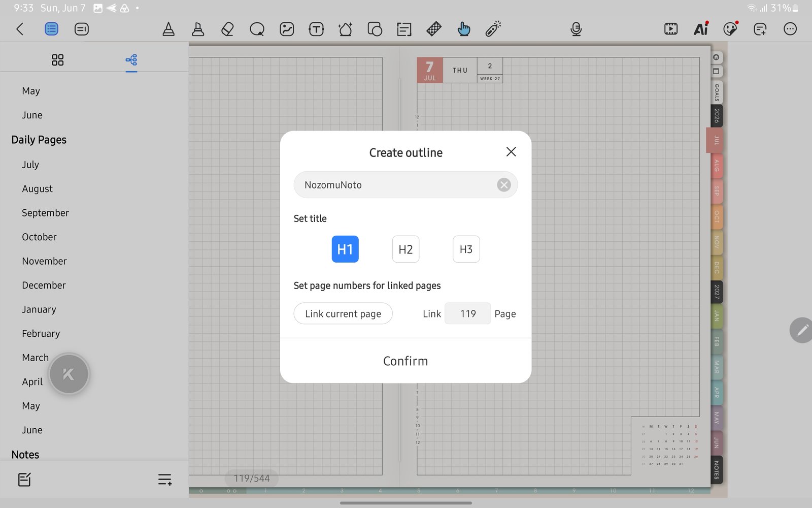Select H3 title level

pos(466,249)
